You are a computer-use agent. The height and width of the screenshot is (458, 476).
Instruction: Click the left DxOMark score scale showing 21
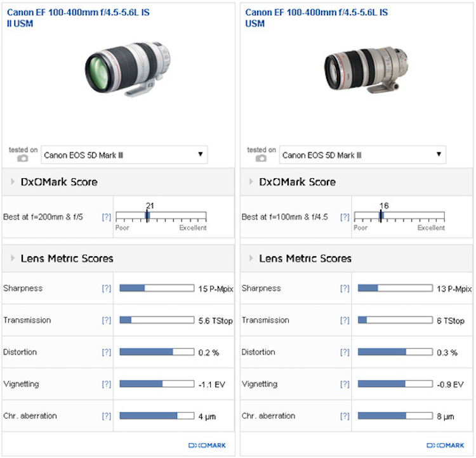pyautogui.click(x=161, y=216)
